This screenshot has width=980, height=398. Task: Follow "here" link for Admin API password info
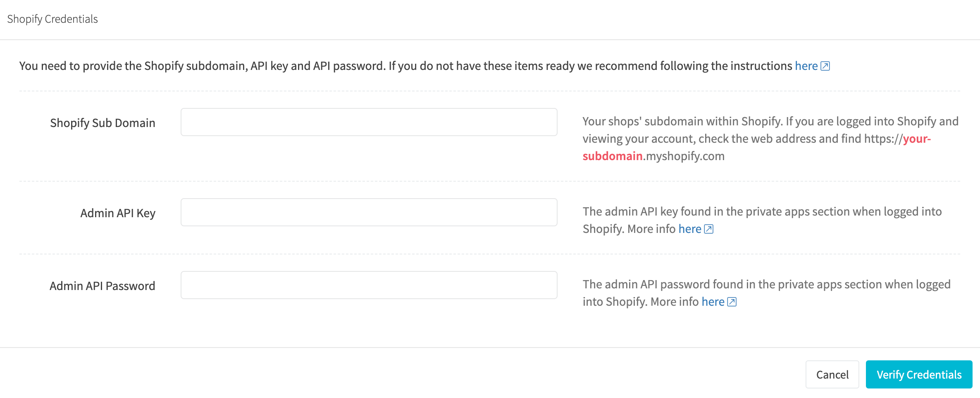click(713, 302)
